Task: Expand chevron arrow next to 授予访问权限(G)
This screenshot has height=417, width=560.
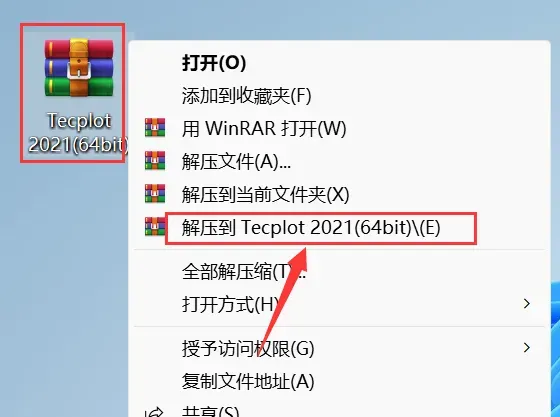Action: pyautogui.click(x=526, y=348)
